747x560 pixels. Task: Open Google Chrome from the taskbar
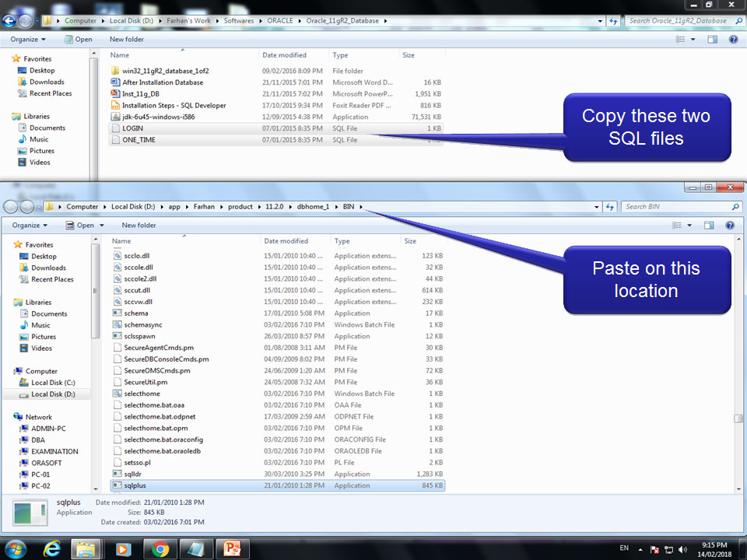point(160,549)
